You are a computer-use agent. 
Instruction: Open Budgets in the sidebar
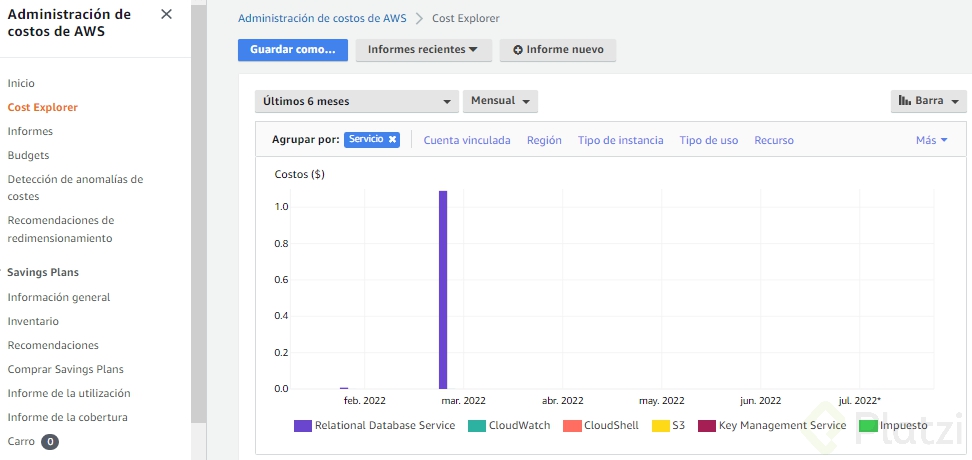click(x=28, y=155)
